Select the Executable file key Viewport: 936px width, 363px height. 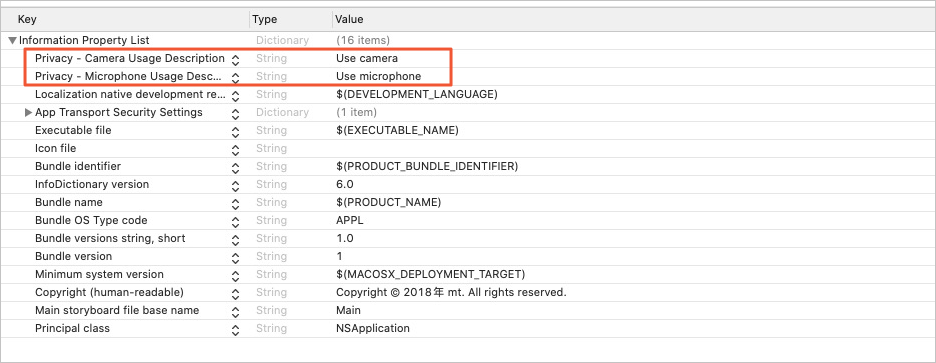pos(73,130)
